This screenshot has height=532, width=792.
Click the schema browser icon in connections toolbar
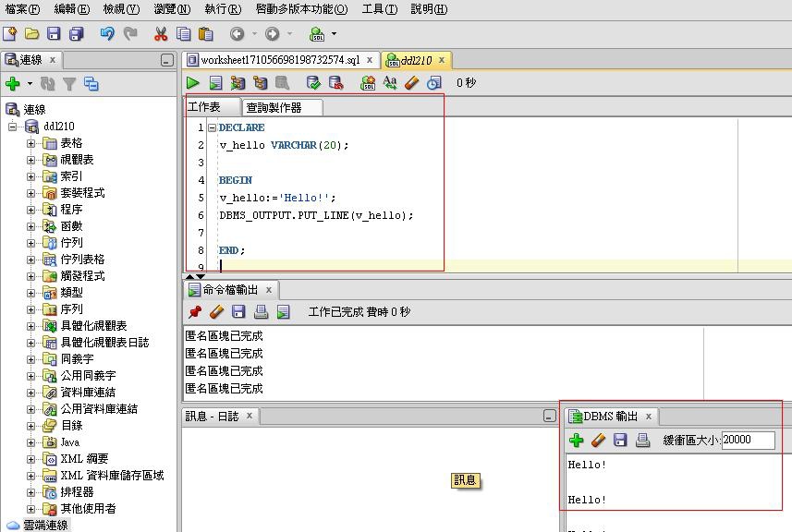pyautogui.click(x=91, y=83)
